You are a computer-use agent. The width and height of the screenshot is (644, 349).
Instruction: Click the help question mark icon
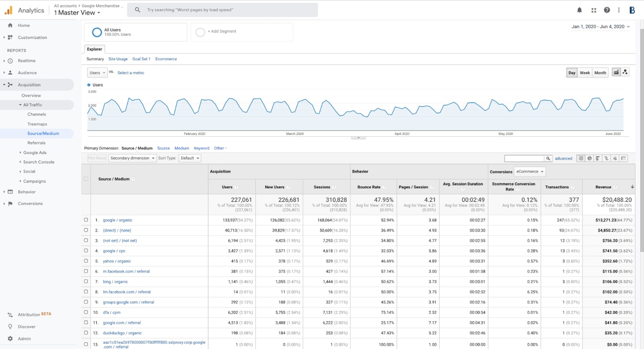click(x=607, y=10)
